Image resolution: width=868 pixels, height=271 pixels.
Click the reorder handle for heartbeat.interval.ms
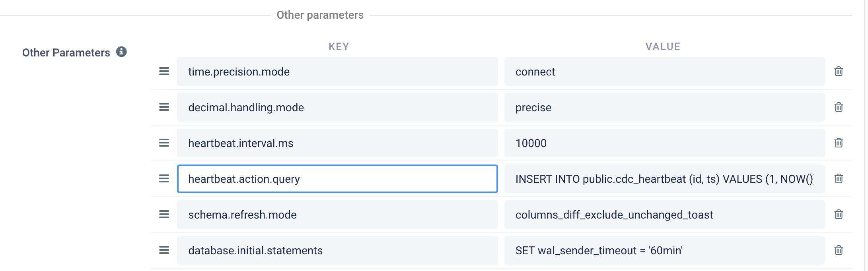coord(164,143)
